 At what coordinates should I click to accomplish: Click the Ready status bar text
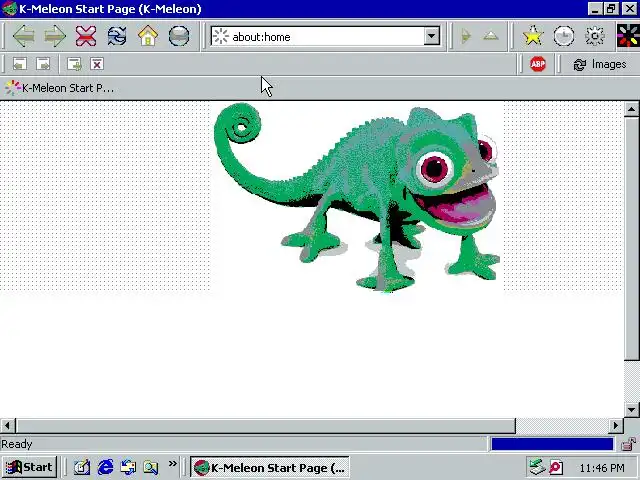click(x=17, y=444)
